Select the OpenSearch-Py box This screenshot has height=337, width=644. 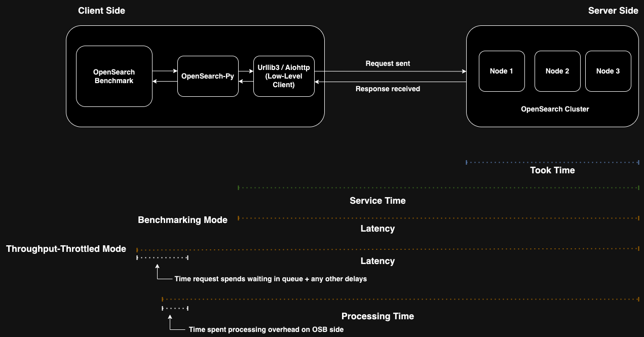208,76
